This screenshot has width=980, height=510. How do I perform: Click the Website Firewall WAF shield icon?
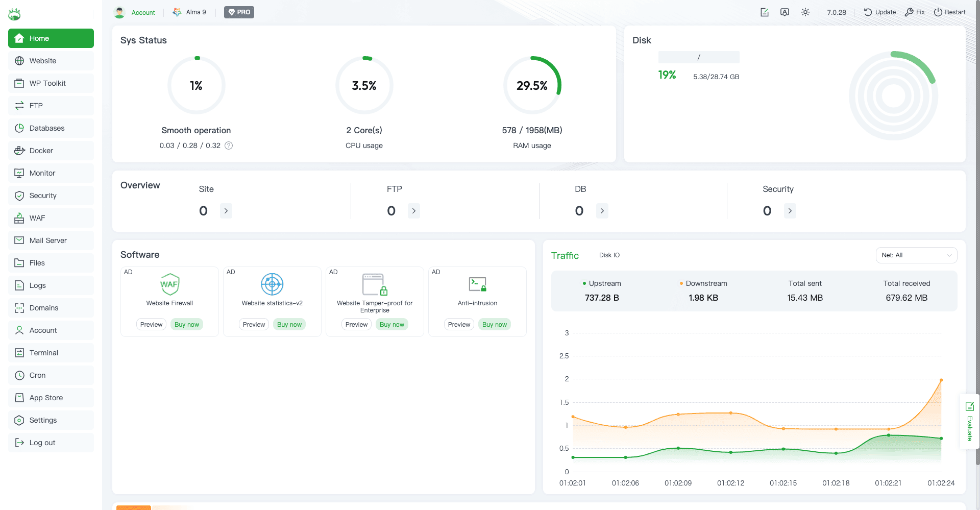click(x=169, y=284)
